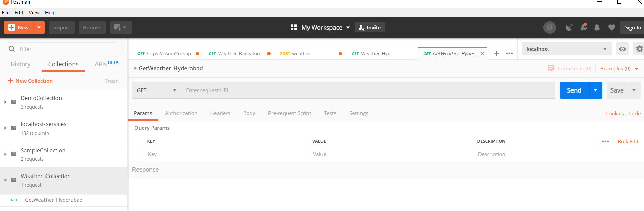Switch to the Headers tab
Viewport: 644px width, 211px height.
[220, 113]
